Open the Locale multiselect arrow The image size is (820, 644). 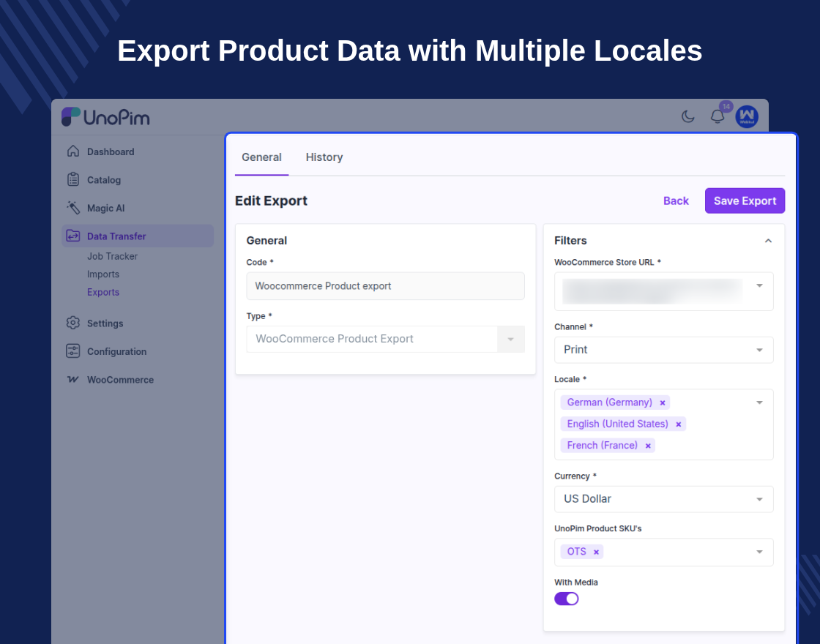pos(759,402)
